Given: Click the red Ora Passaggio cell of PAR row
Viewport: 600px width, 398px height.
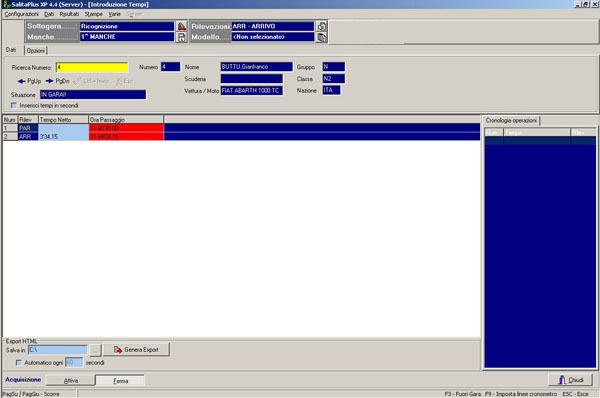Looking at the screenshot, I should point(126,128).
